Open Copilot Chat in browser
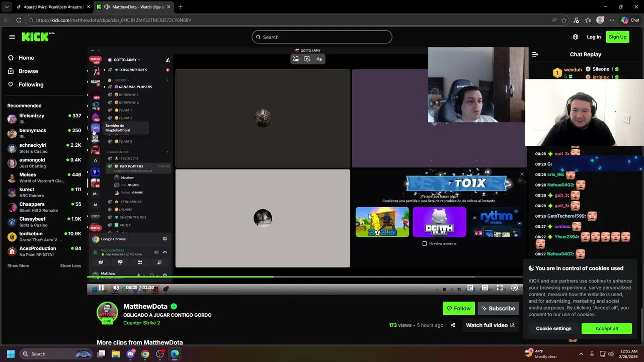 630,20
